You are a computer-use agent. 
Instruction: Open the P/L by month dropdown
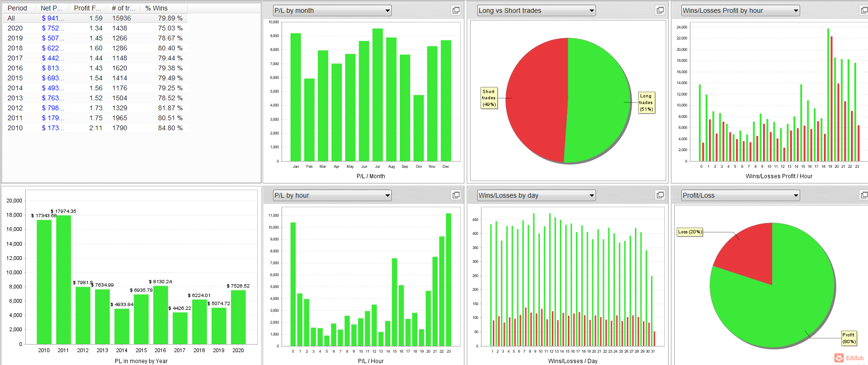click(x=332, y=10)
